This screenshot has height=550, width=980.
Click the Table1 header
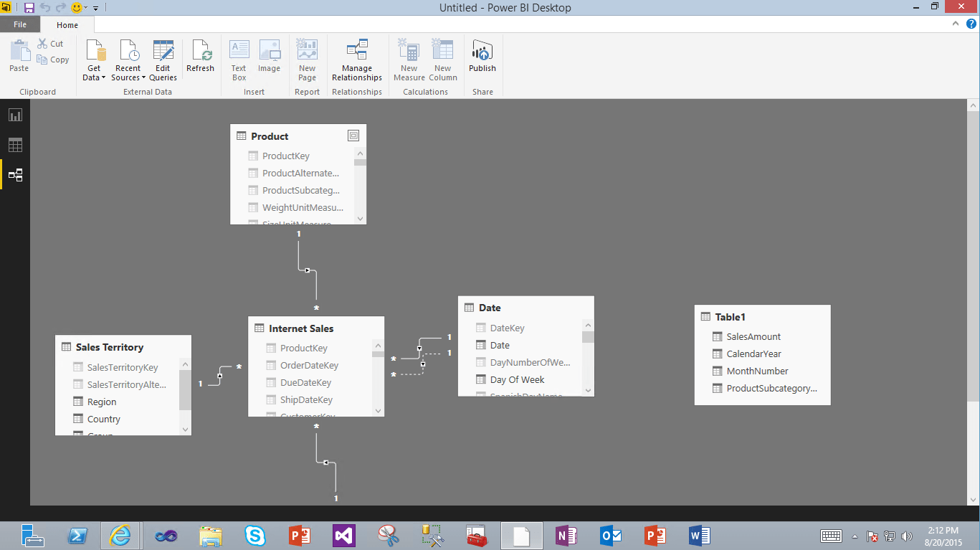[763, 317]
